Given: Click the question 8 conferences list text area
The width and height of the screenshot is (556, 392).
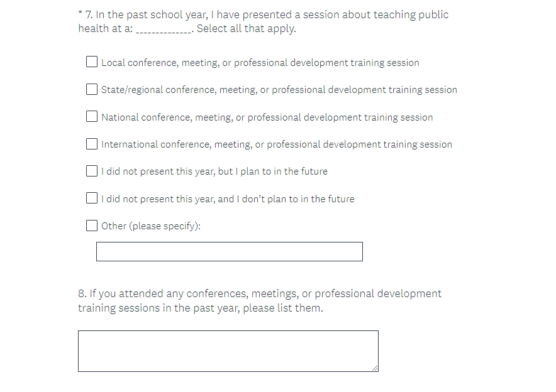Looking at the screenshot, I should [228, 351].
